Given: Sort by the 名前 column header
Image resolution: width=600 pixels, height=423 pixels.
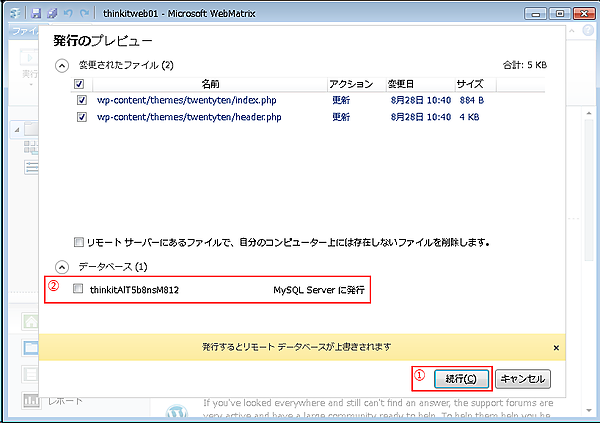Looking at the screenshot, I should coord(210,84).
